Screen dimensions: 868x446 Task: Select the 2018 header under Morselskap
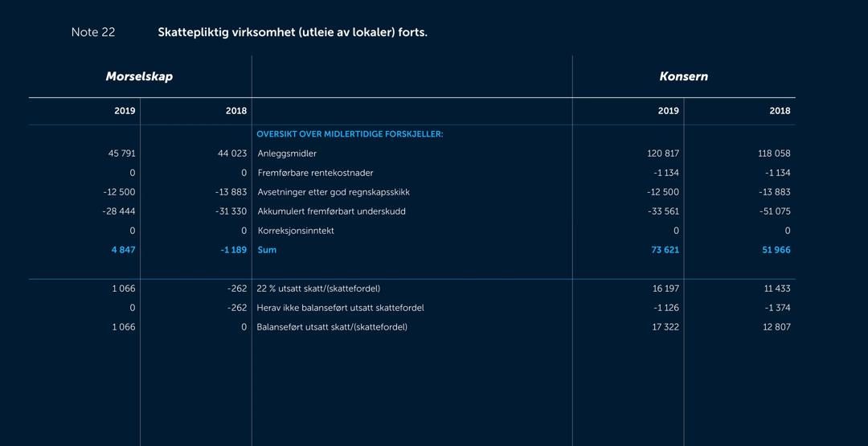(236, 111)
